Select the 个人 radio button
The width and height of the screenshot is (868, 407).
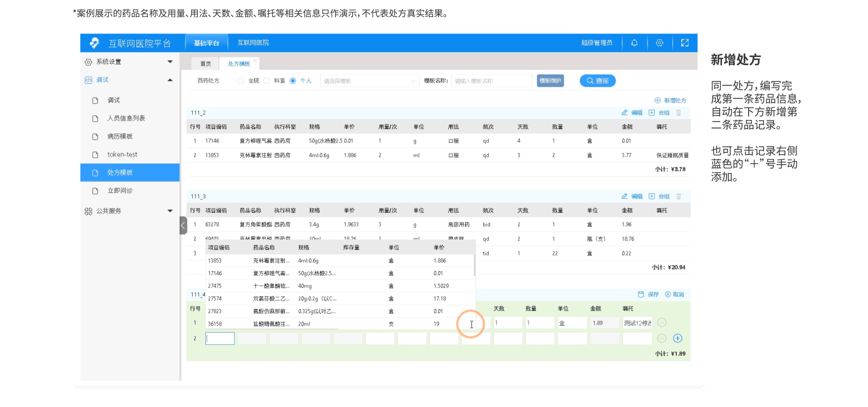click(293, 81)
